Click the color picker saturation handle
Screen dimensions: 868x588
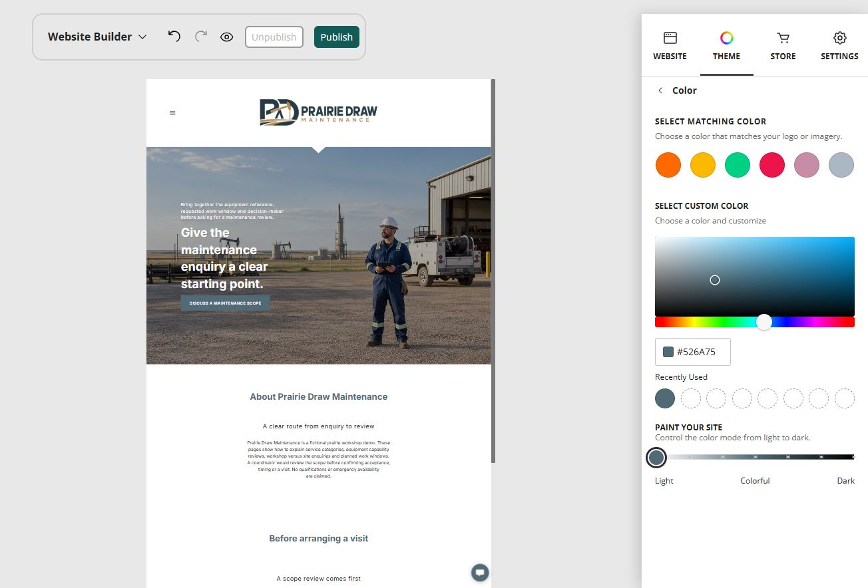pyautogui.click(x=715, y=280)
